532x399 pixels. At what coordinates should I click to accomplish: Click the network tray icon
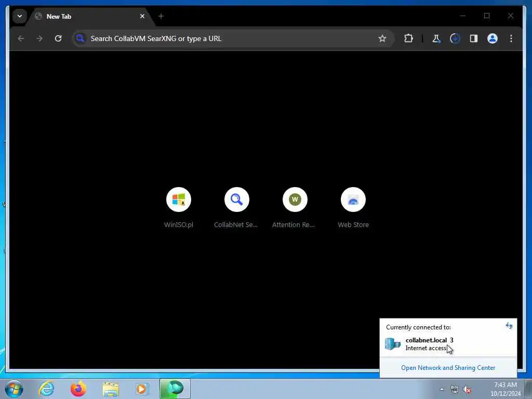(x=454, y=390)
